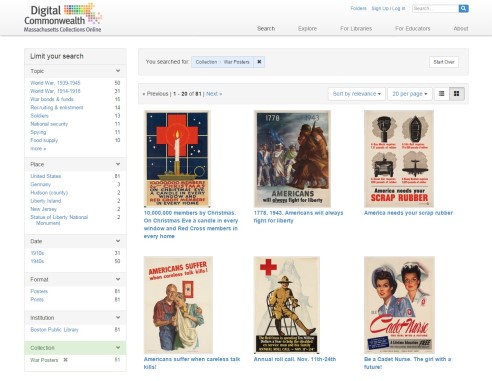Open the About nav menu

pyautogui.click(x=461, y=29)
